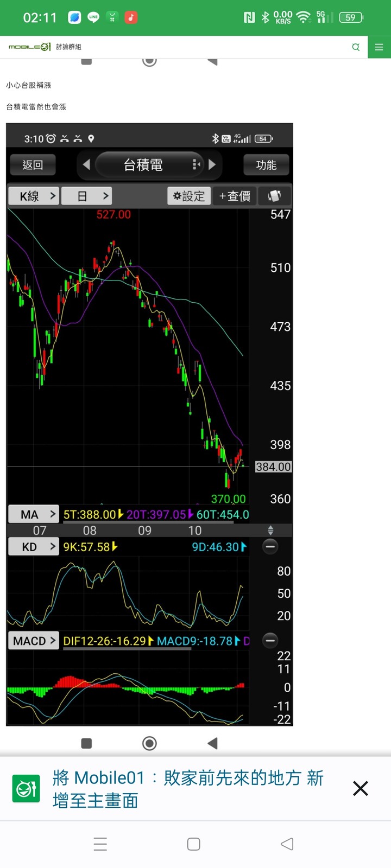Tap the LINE notification icon in status bar

(93, 17)
